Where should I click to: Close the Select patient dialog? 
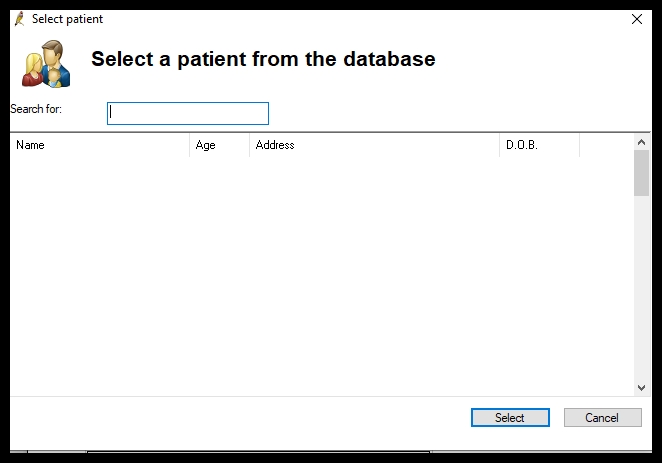[637, 19]
